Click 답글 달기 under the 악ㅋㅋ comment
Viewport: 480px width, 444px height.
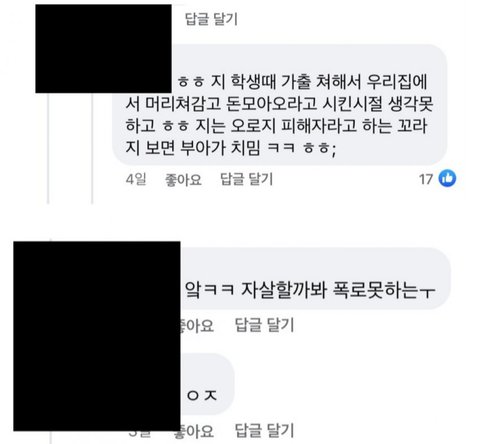tap(265, 325)
